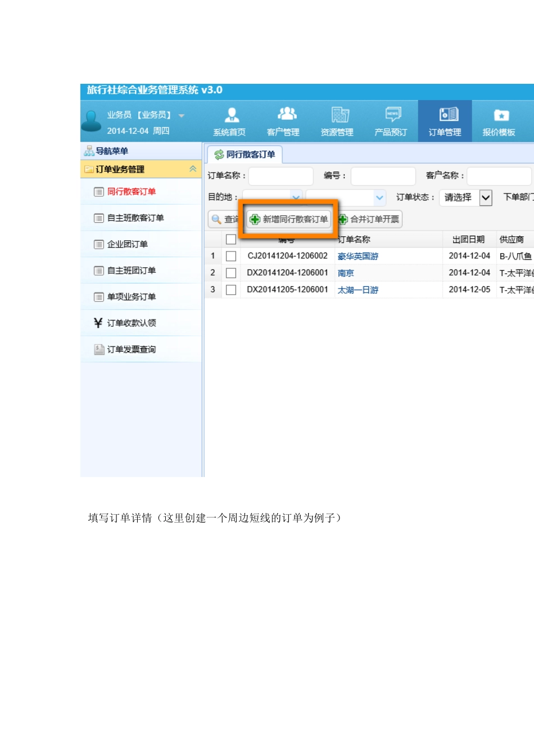This screenshot has width=534, height=756.
Task: Click the 供应商 column header
Action: point(512,240)
